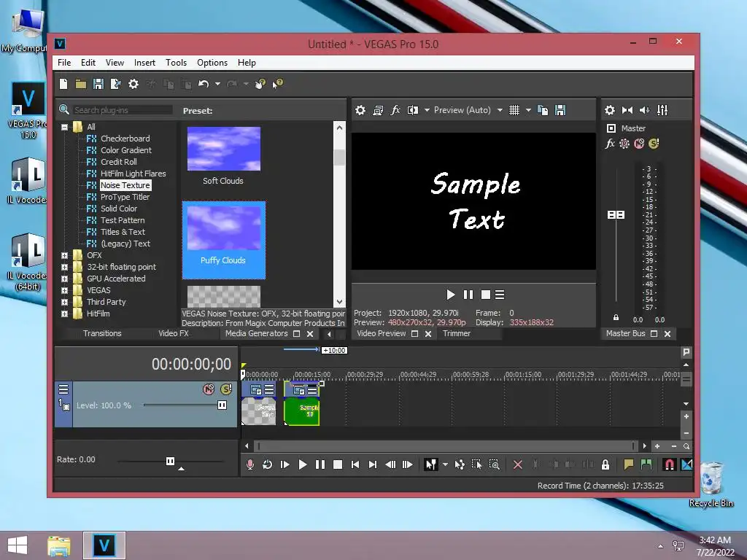Select Titles & Text generator
The width and height of the screenshot is (747, 560).
coord(123,232)
